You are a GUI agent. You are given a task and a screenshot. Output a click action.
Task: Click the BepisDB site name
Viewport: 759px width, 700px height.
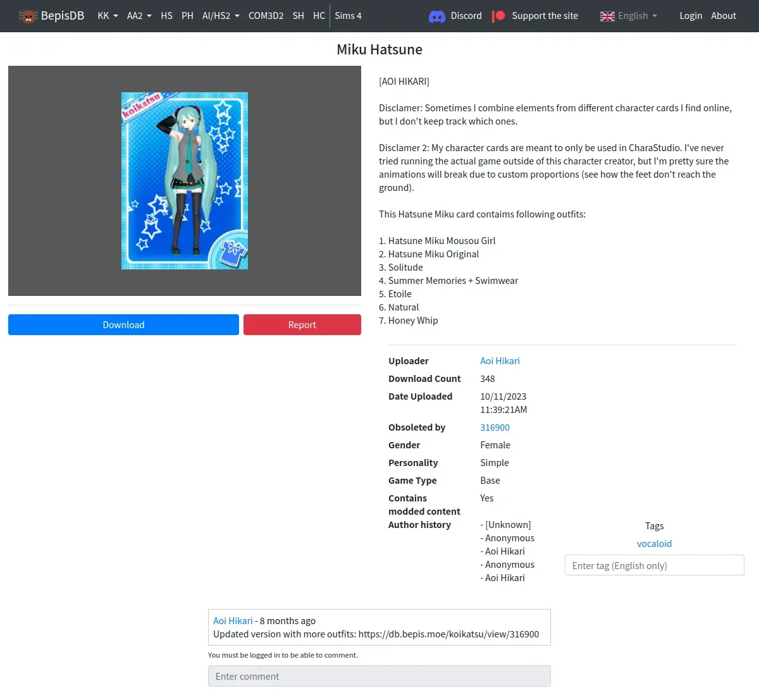coord(63,16)
